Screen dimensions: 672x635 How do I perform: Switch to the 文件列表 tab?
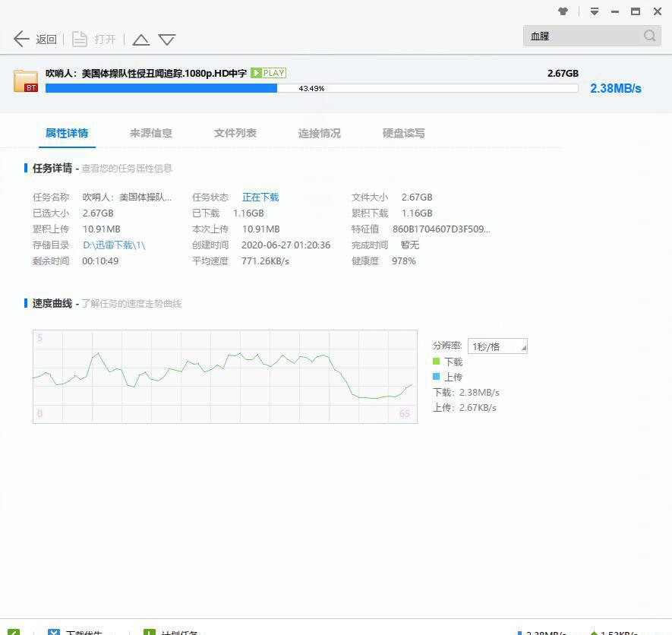click(x=235, y=134)
